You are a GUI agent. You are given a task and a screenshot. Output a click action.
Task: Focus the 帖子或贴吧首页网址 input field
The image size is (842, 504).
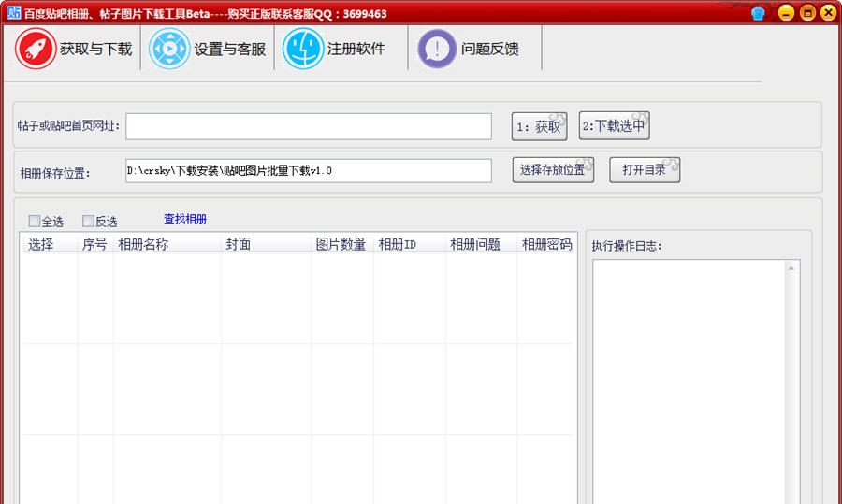click(x=309, y=126)
